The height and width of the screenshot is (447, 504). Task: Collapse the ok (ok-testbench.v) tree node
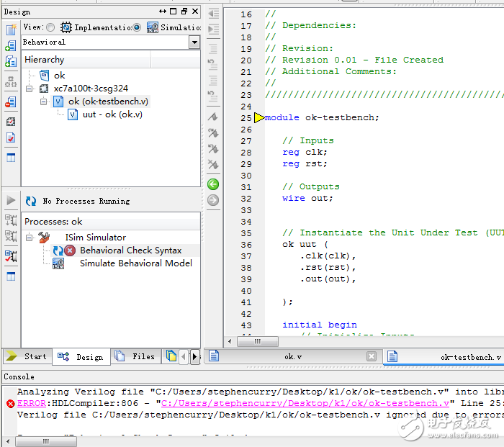43,101
